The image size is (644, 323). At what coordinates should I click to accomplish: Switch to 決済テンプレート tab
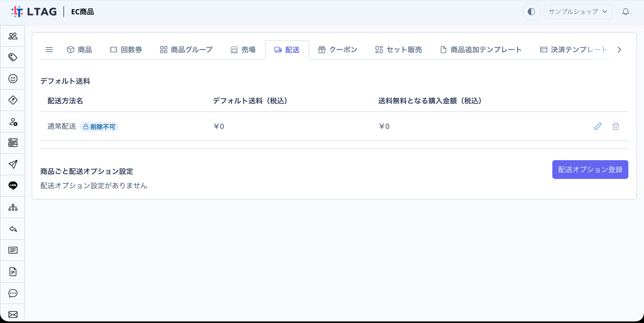coord(574,50)
